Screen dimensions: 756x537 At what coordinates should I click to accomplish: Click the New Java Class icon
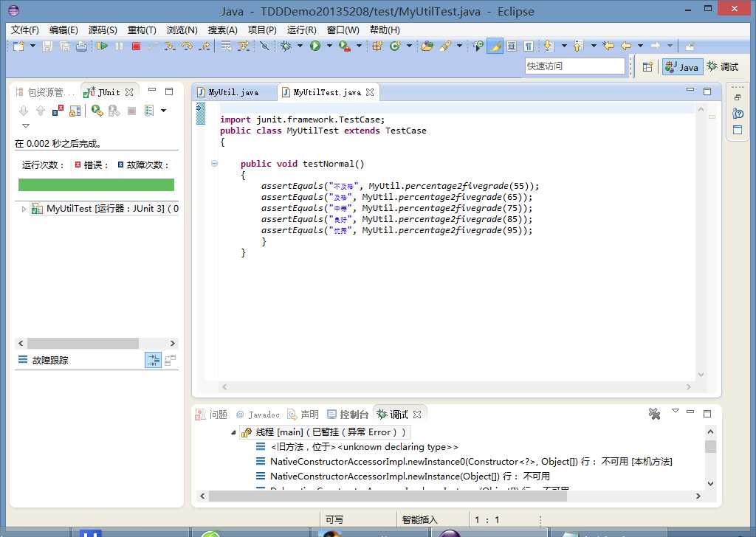coord(396,46)
